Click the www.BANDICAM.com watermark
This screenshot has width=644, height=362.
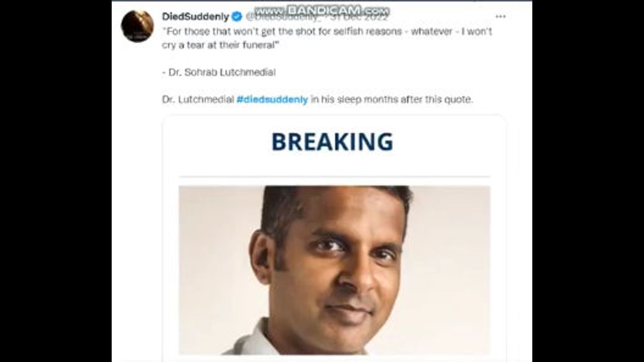coord(321,11)
